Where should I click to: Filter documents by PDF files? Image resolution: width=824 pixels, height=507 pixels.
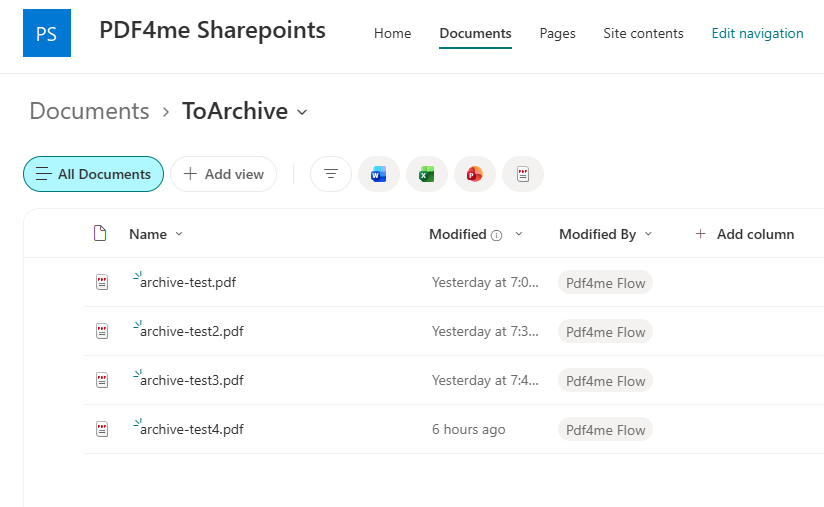point(523,174)
